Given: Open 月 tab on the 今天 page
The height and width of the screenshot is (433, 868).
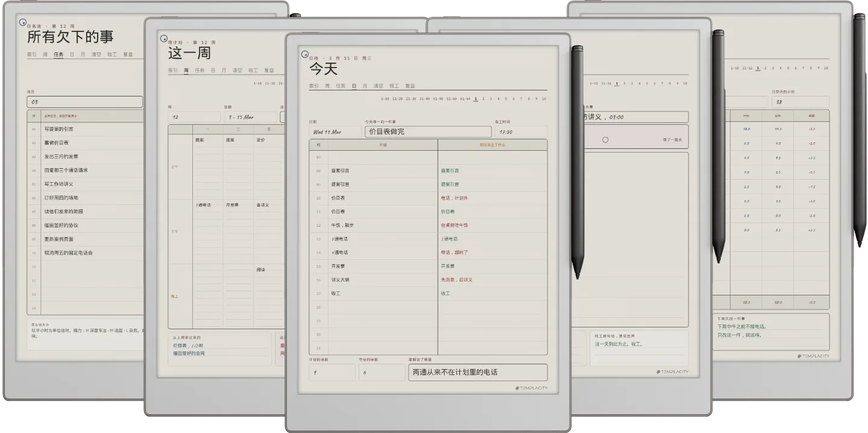Looking at the screenshot, I should pyautogui.click(x=365, y=86).
